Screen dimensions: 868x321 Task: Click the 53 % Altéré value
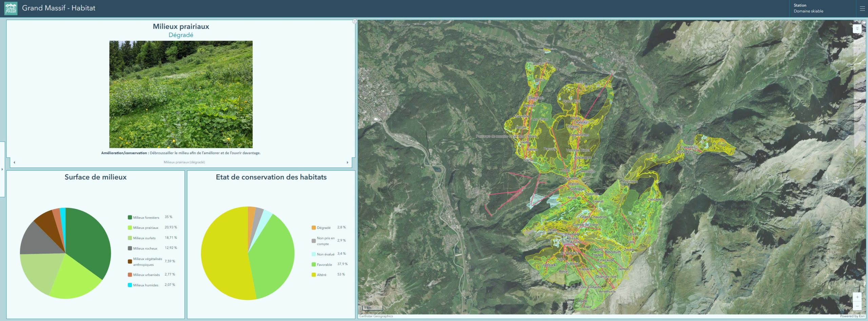click(341, 274)
